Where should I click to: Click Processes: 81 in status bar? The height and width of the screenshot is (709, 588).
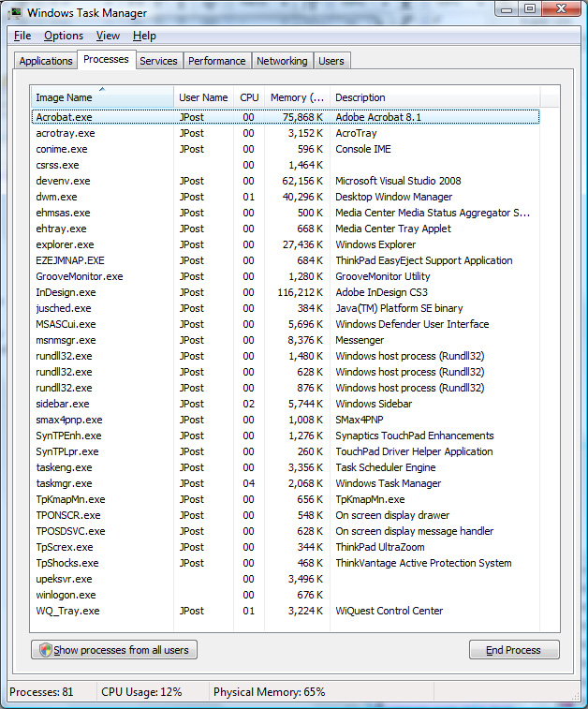coord(41,692)
